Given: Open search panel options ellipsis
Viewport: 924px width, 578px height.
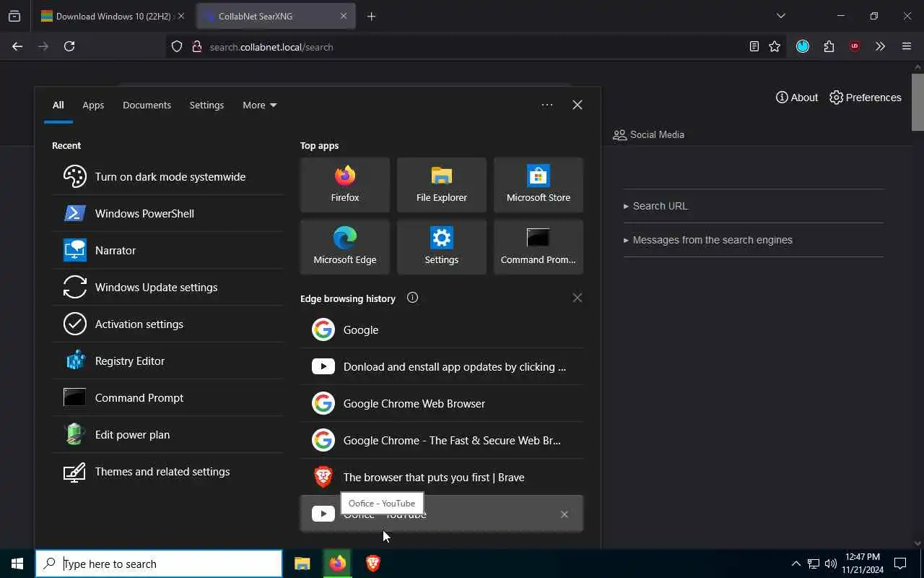Looking at the screenshot, I should pyautogui.click(x=547, y=105).
